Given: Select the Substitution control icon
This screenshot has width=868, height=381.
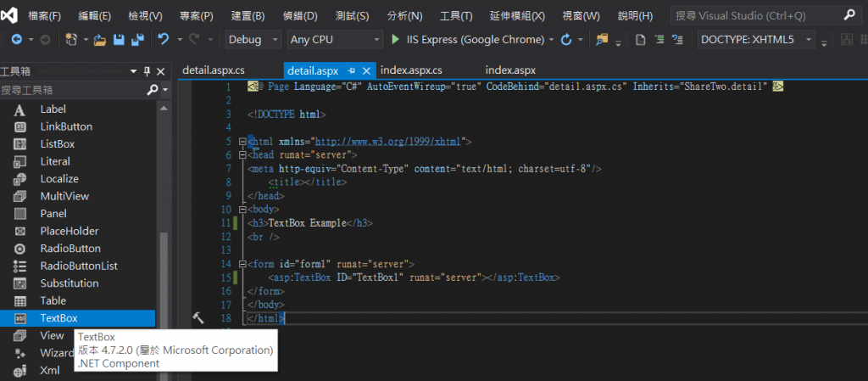Looking at the screenshot, I should (20, 283).
